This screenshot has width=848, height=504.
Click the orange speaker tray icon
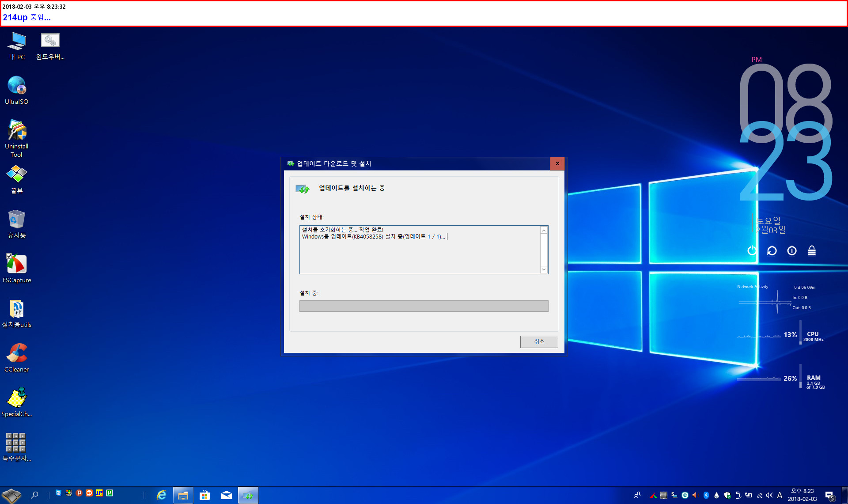point(695,495)
